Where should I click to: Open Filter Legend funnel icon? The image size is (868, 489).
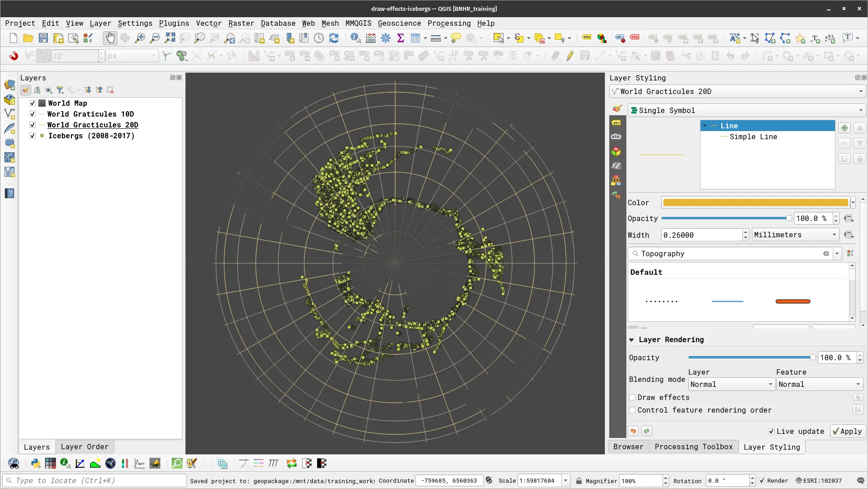pos(60,90)
